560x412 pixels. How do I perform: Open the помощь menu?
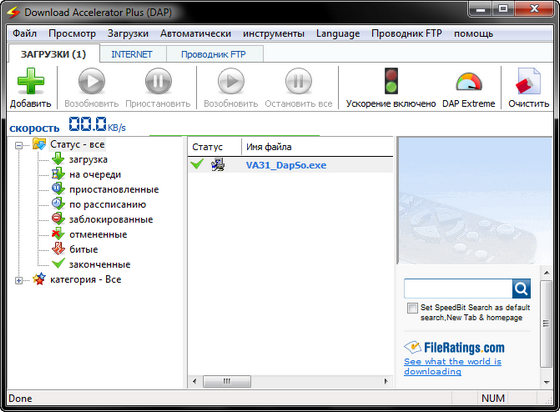coord(474,34)
